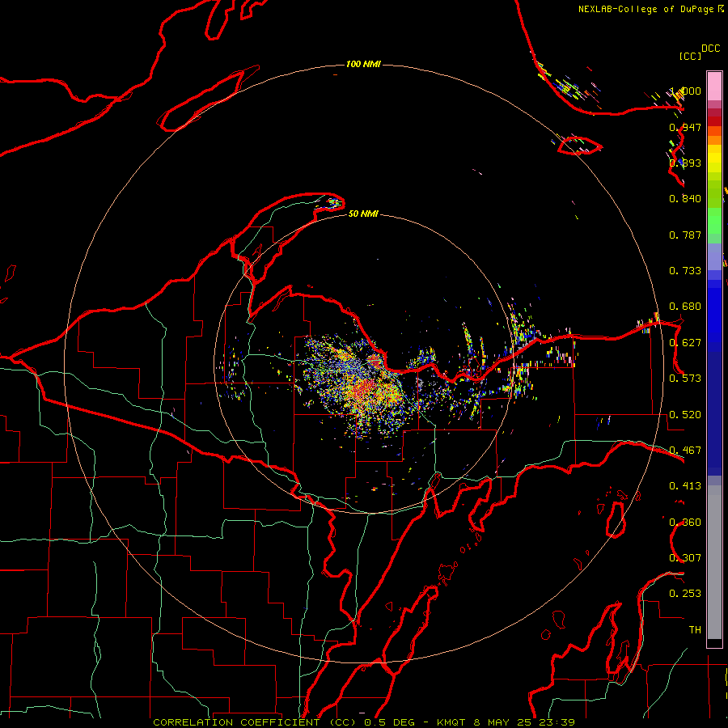This screenshot has height=728, width=728.
Task: Click the 100 NMI range ring label
Action: [x=363, y=64]
